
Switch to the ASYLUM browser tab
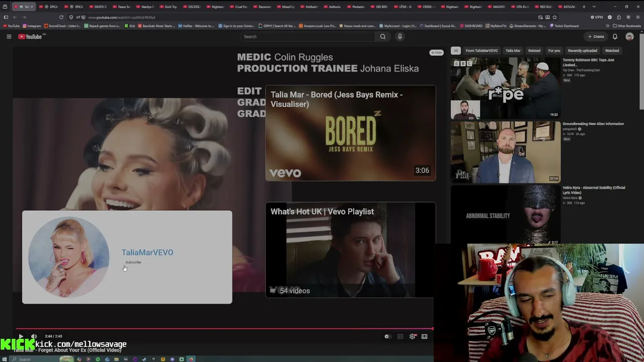[x=566, y=7]
